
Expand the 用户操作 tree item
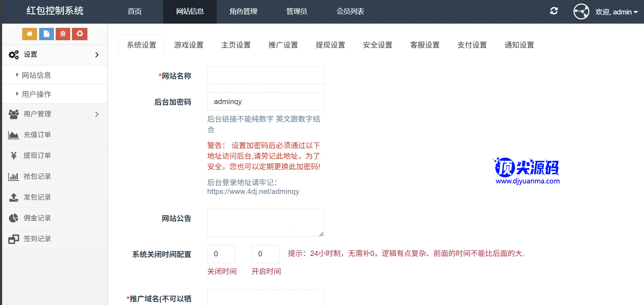[x=36, y=94]
